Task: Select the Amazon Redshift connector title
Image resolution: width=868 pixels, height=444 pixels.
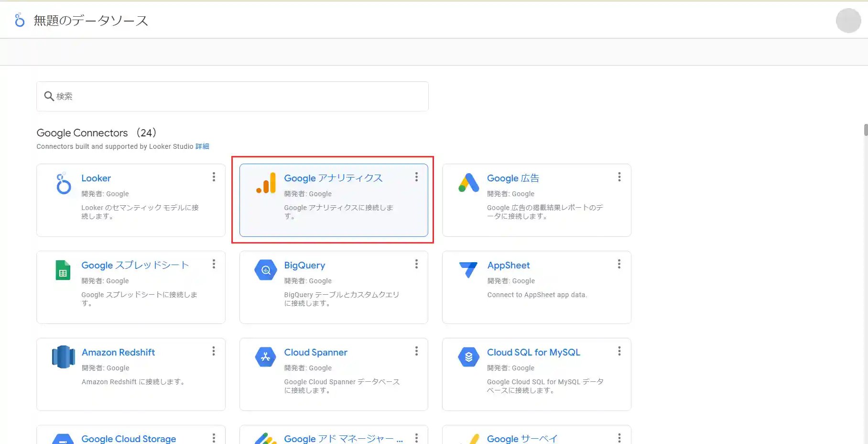Action: pyautogui.click(x=118, y=352)
